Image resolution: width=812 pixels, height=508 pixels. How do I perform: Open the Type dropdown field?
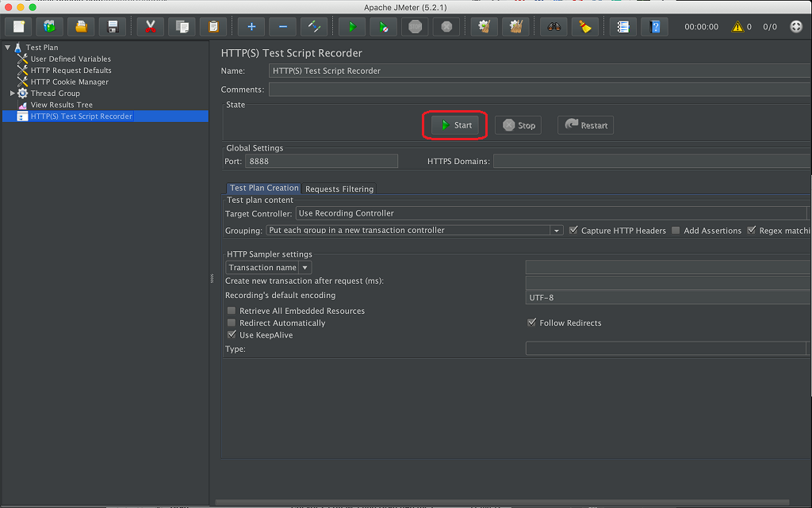coord(667,349)
